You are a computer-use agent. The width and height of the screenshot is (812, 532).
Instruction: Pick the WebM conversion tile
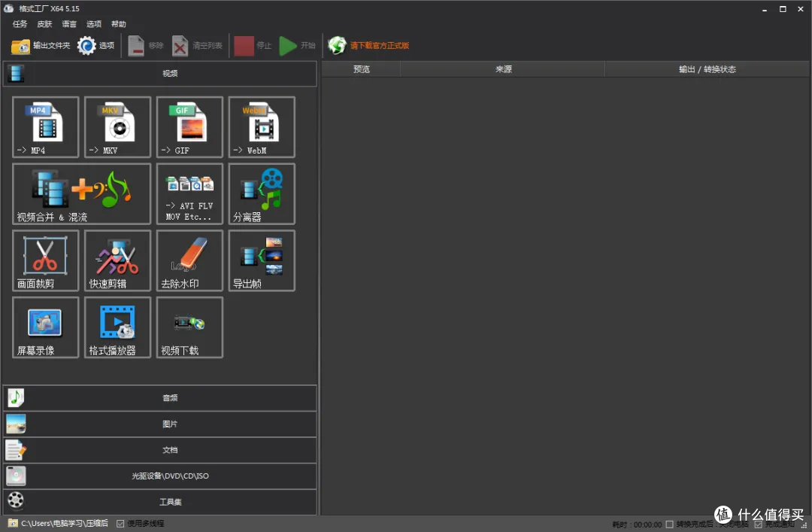pos(262,127)
